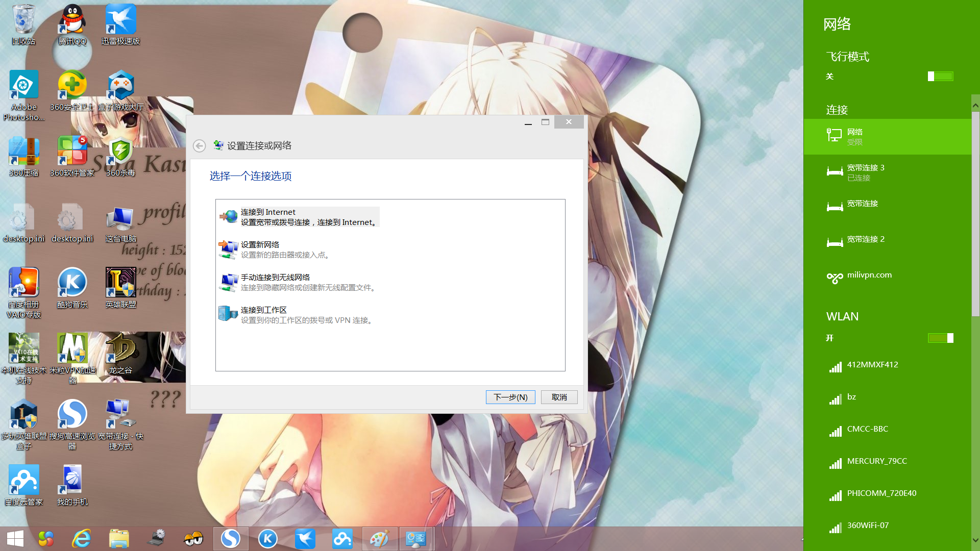
Task: Open File Explorer from taskbar
Action: click(x=118, y=539)
